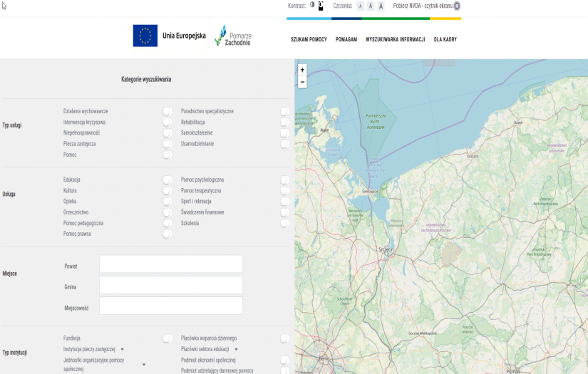Select the largest font size A
This screenshot has height=374, width=588.
pos(381,6)
